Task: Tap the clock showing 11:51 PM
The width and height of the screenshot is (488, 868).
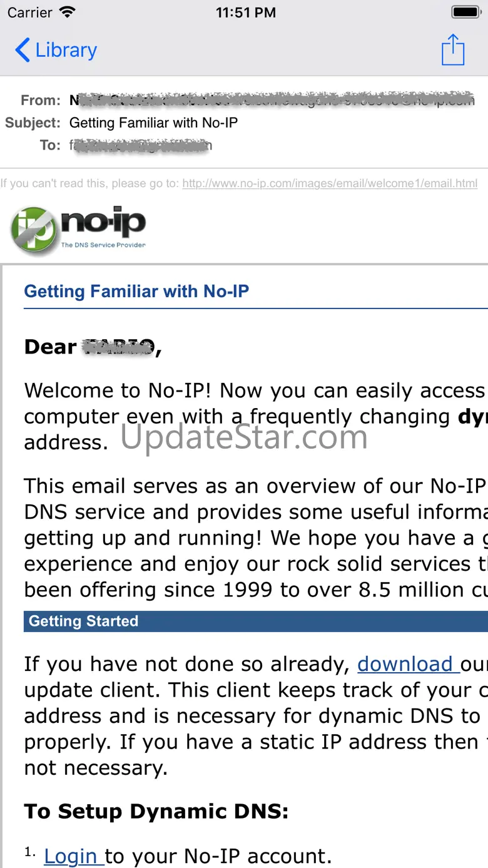Action: 245,12
